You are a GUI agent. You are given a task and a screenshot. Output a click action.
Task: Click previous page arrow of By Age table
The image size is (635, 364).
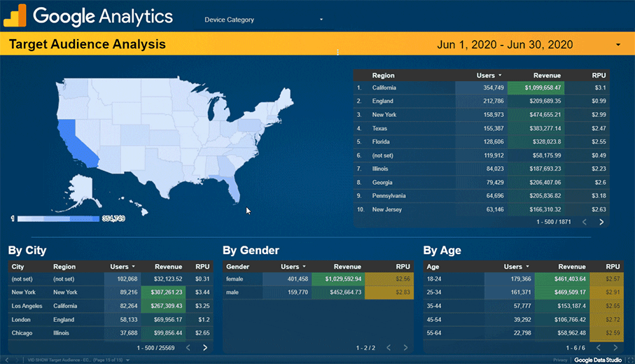[599, 348]
